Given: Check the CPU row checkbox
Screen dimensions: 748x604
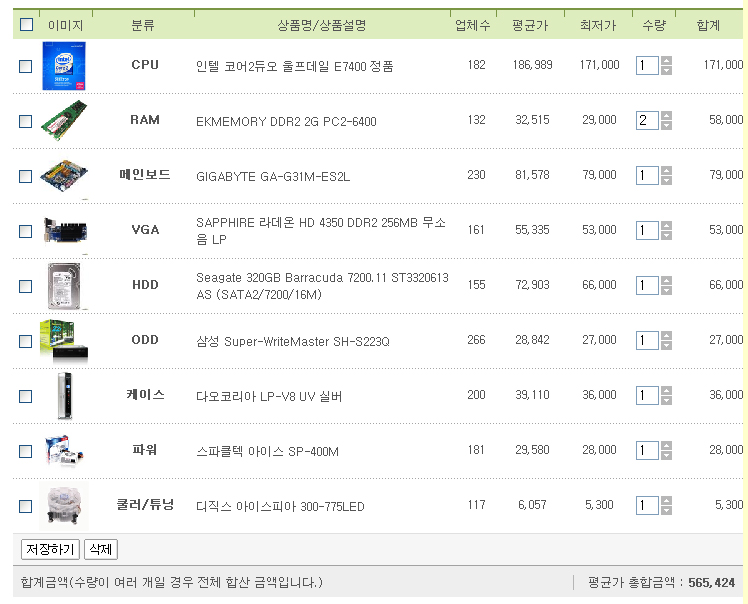Looking at the screenshot, I should coord(25,66).
